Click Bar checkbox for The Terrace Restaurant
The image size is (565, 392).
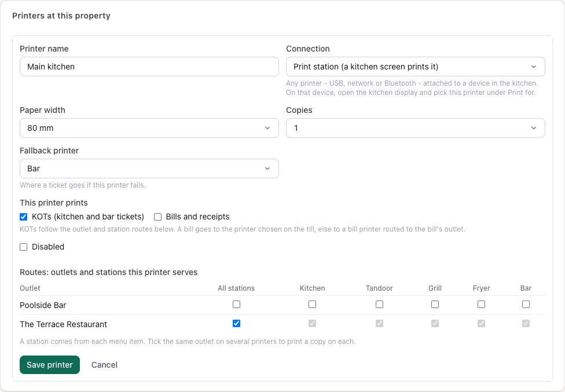[526, 324]
